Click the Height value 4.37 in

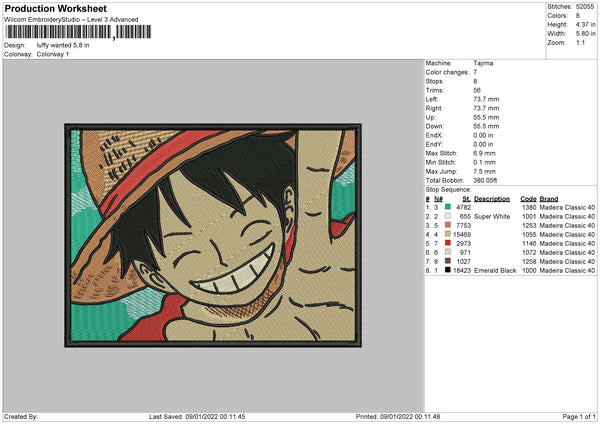coord(585,24)
